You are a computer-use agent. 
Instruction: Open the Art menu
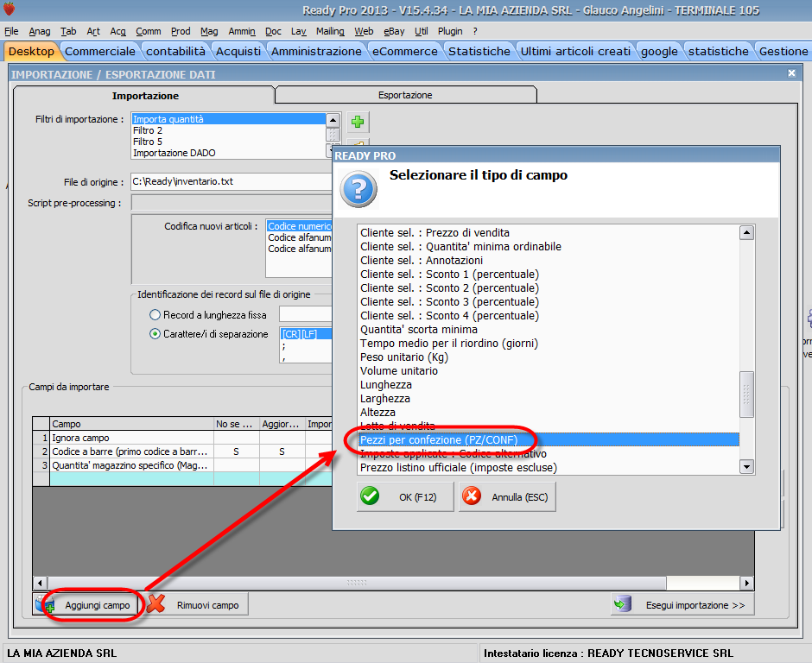(x=93, y=31)
